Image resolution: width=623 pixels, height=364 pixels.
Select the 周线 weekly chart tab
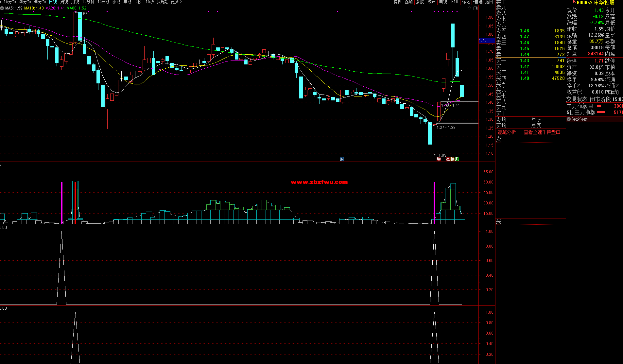tap(64, 2)
